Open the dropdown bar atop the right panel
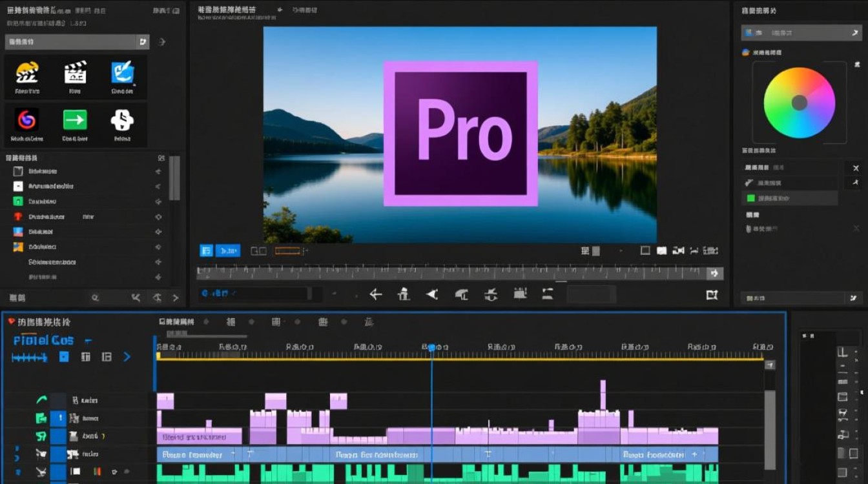 (801, 32)
